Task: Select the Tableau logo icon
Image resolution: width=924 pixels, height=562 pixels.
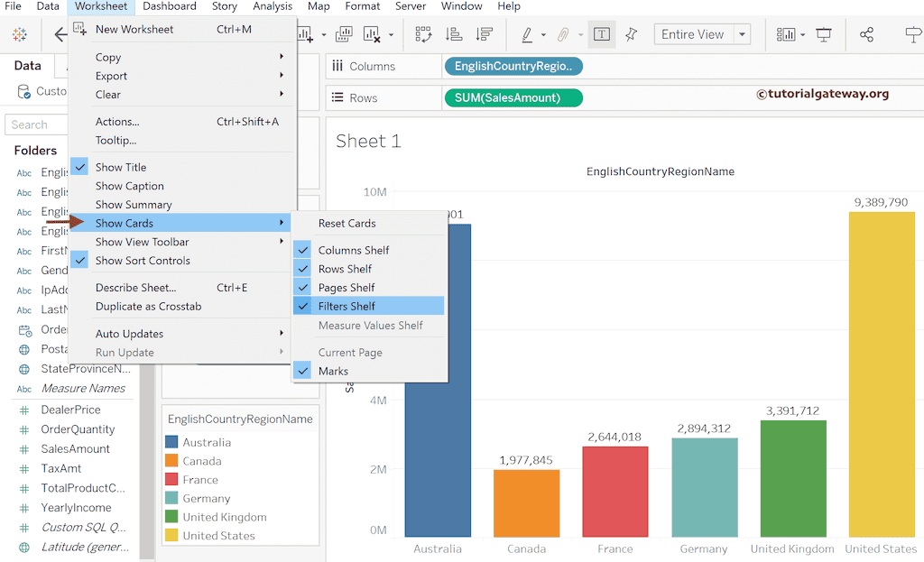Action: click(x=19, y=34)
